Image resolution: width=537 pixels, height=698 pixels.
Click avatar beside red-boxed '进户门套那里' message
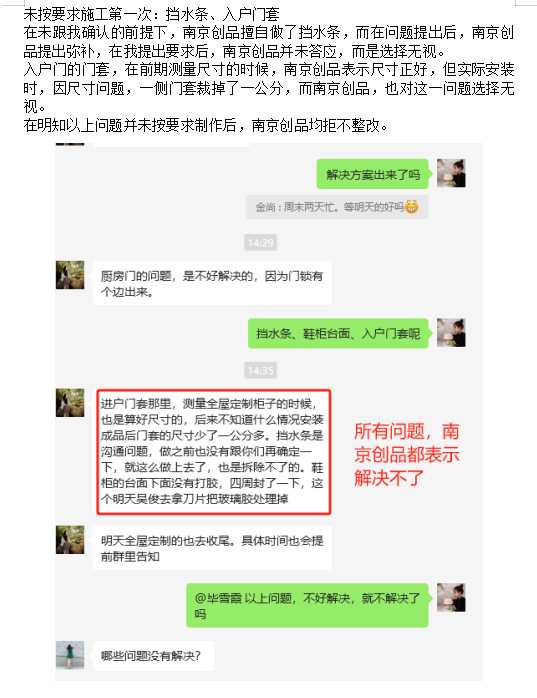point(70,402)
